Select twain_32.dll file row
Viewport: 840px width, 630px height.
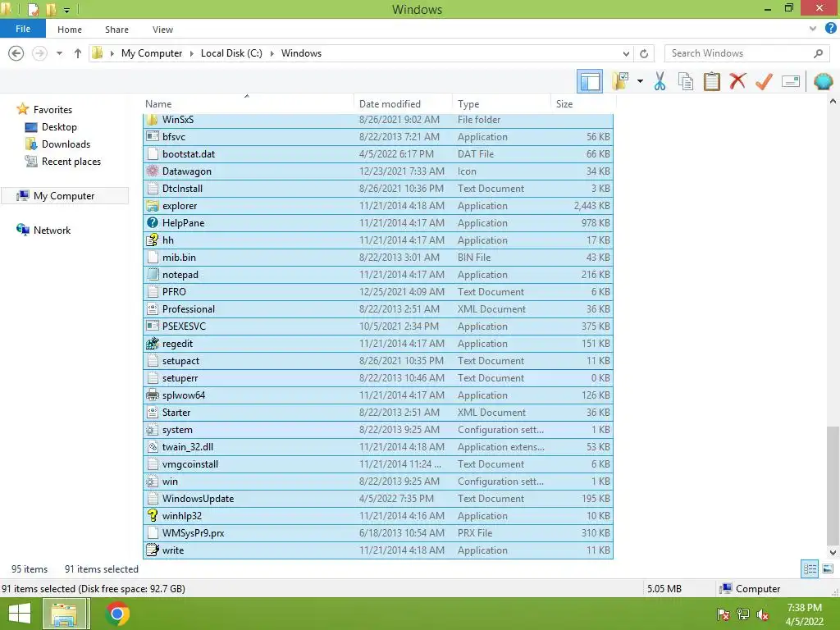378,447
